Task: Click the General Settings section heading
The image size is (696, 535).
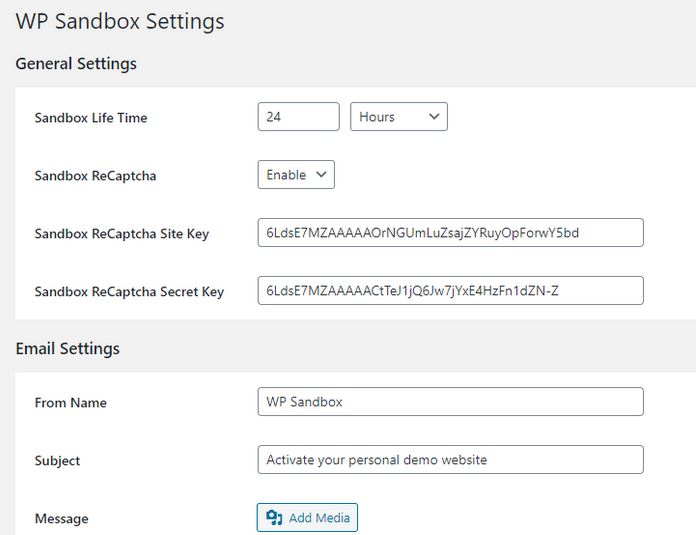Action: pyautogui.click(x=76, y=64)
